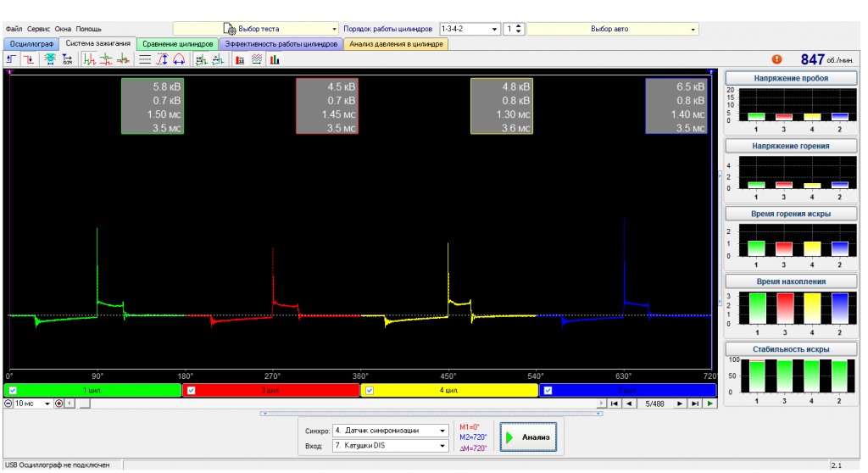Image resolution: width=868 pixels, height=473 pixels.
Task: Click Время накопления panel header
Action: (791, 281)
